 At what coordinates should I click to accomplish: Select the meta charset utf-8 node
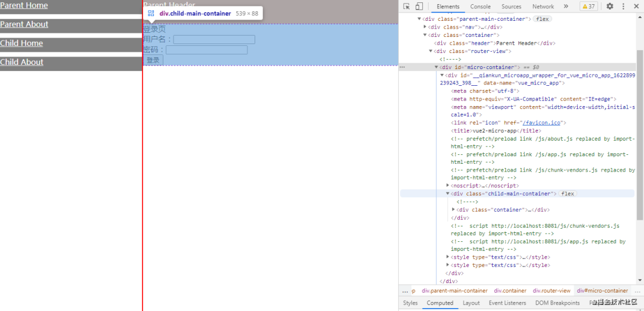[485, 91]
